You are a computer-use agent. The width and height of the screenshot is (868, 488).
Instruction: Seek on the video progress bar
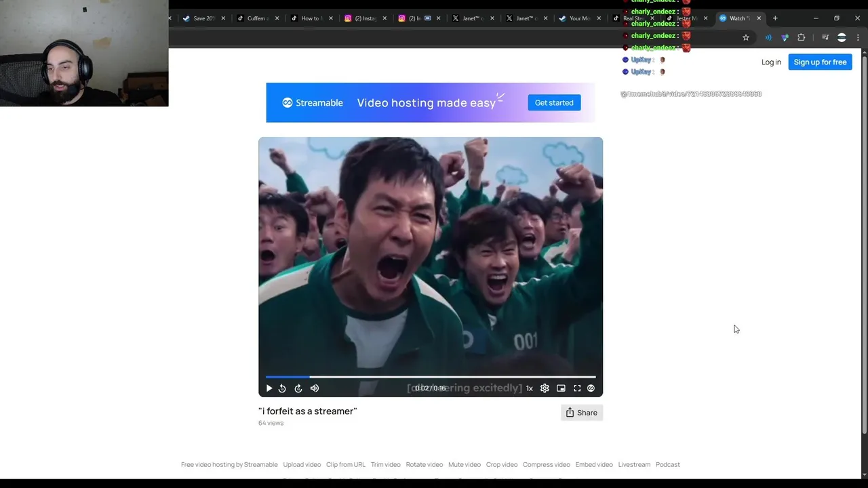coord(431,377)
